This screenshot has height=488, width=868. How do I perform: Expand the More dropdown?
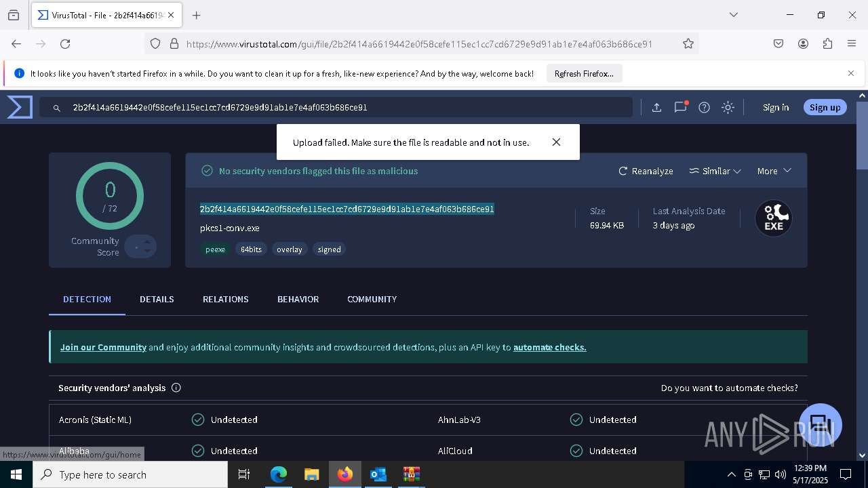774,171
